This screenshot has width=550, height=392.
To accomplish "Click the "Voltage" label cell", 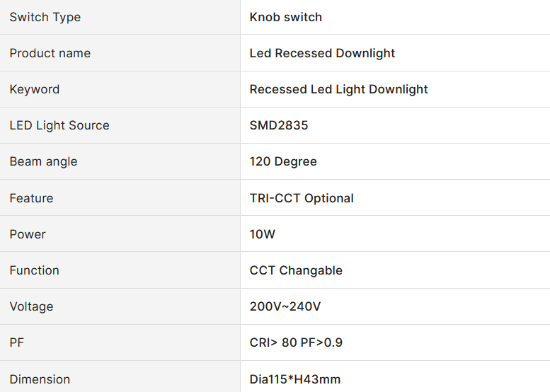I will pyautogui.click(x=31, y=306).
